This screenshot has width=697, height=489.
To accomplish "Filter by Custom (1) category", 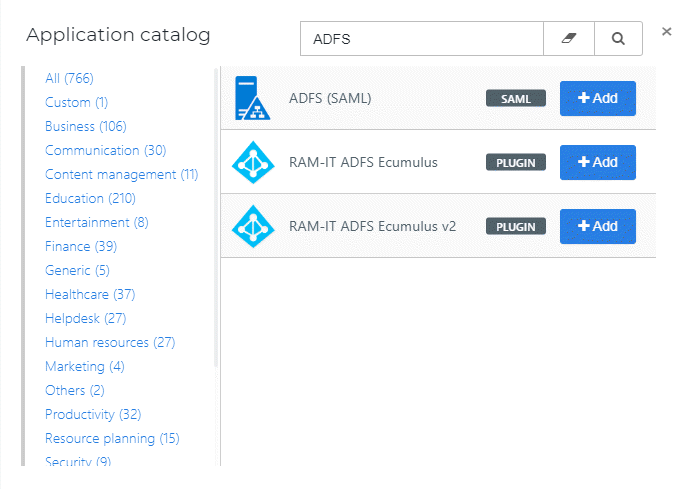I will (x=76, y=102).
